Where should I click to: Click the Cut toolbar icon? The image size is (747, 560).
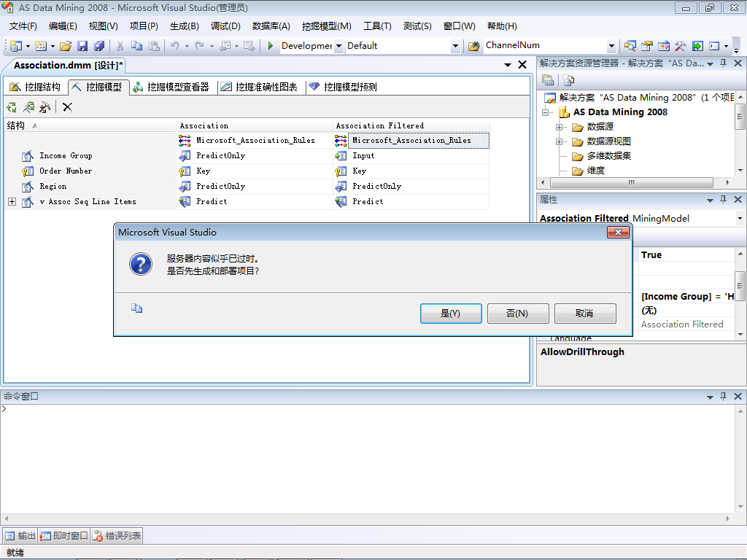[120, 46]
